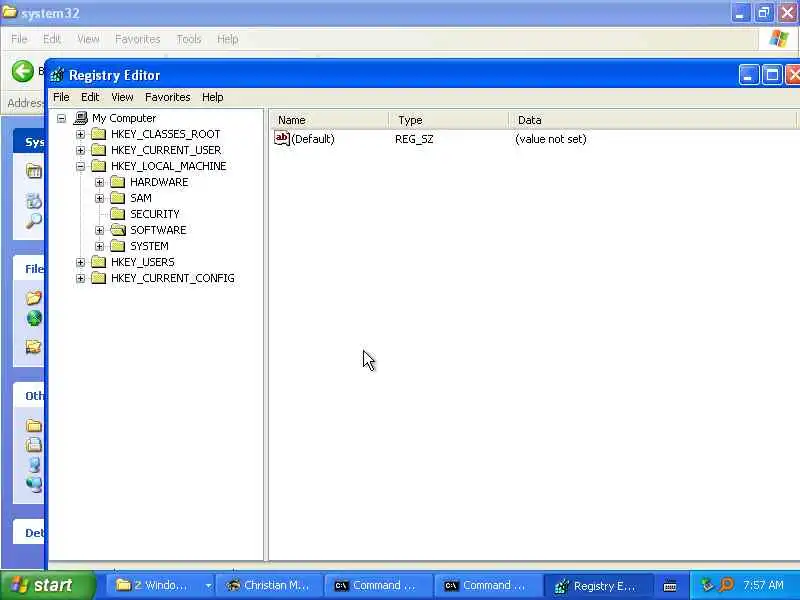This screenshot has width=800, height=600.
Task: Switch to the Christian M... taskbar window
Action: [270, 585]
